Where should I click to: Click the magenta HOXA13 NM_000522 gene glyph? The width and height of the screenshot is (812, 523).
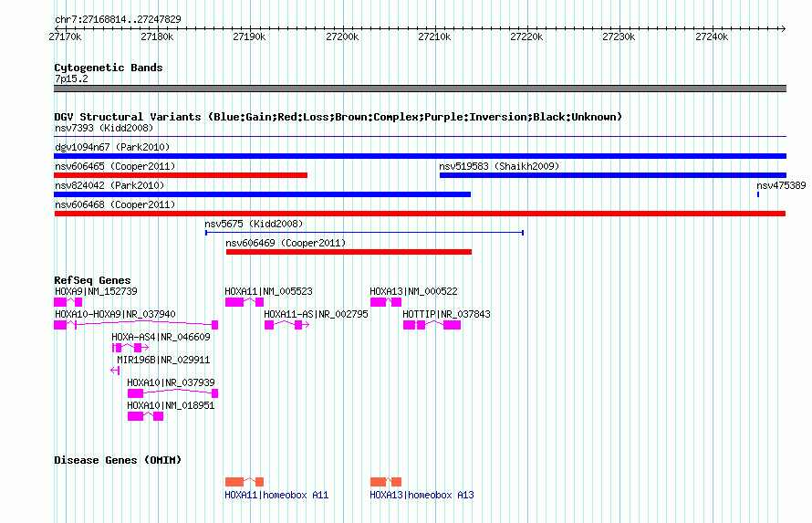[x=386, y=302]
